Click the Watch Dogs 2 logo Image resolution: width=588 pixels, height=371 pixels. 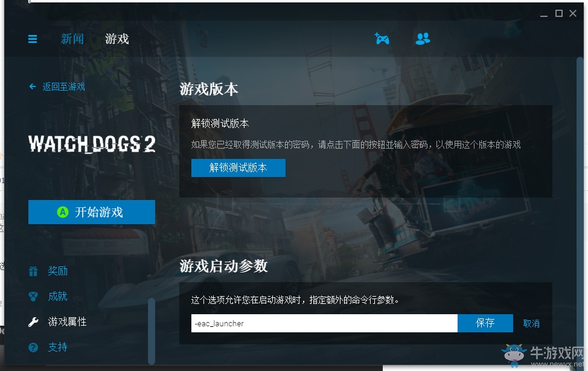pos(92,144)
